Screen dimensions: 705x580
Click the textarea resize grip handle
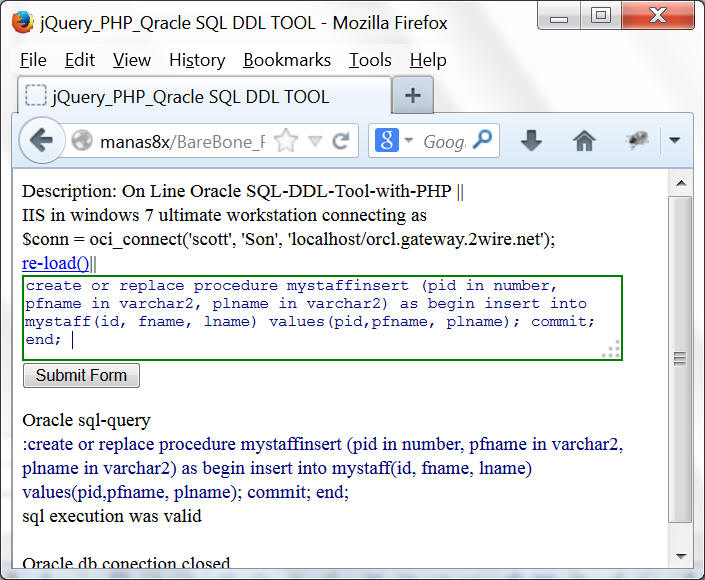click(x=612, y=349)
